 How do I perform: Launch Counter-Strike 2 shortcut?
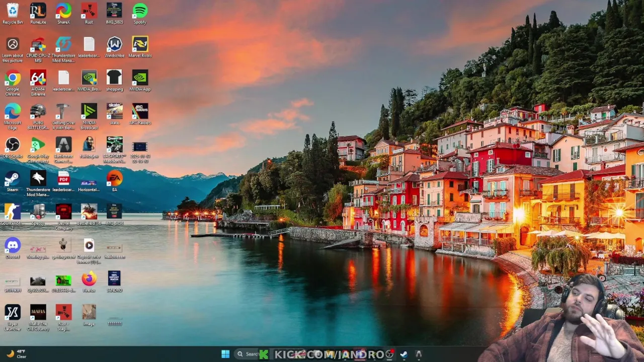tap(13, 217)
